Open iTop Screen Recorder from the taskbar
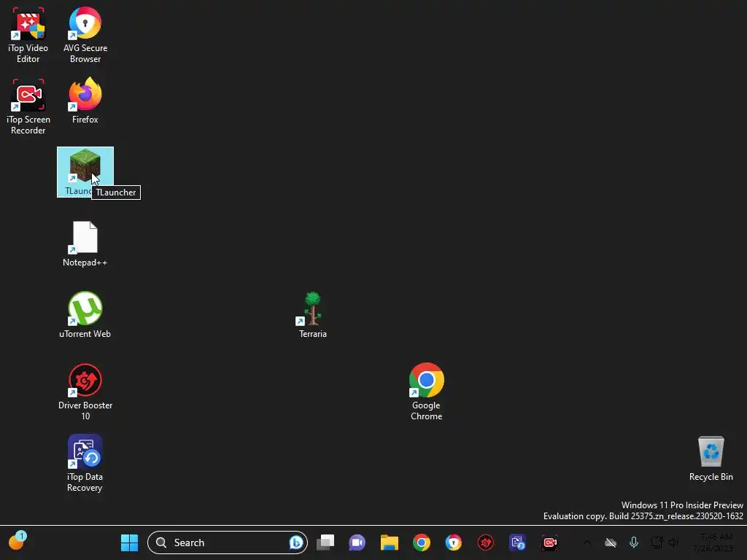The width and height of the screenshot is (747, 560). pos(550,542)
